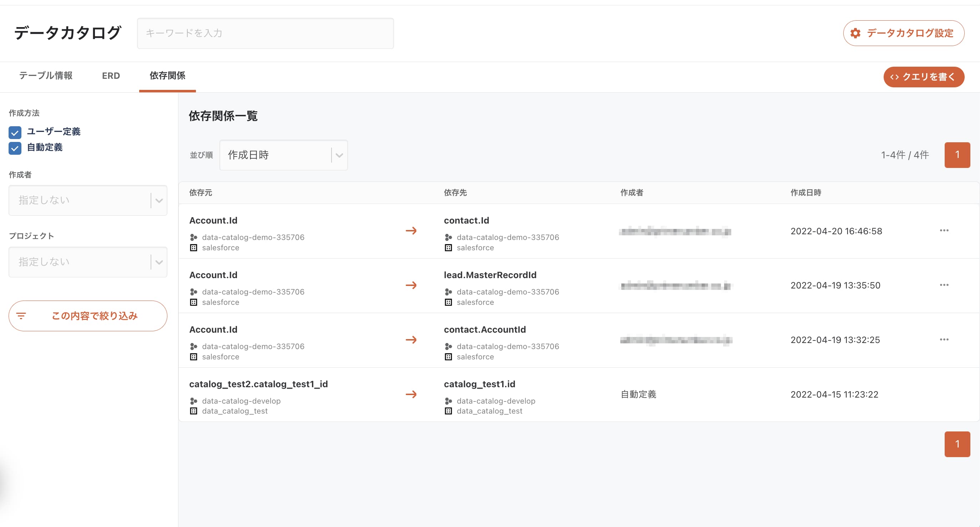This screenshot has height=527, width=980.
Task: Click the code brackets icon in クエリを書く
Action: [x=894, y=77]
